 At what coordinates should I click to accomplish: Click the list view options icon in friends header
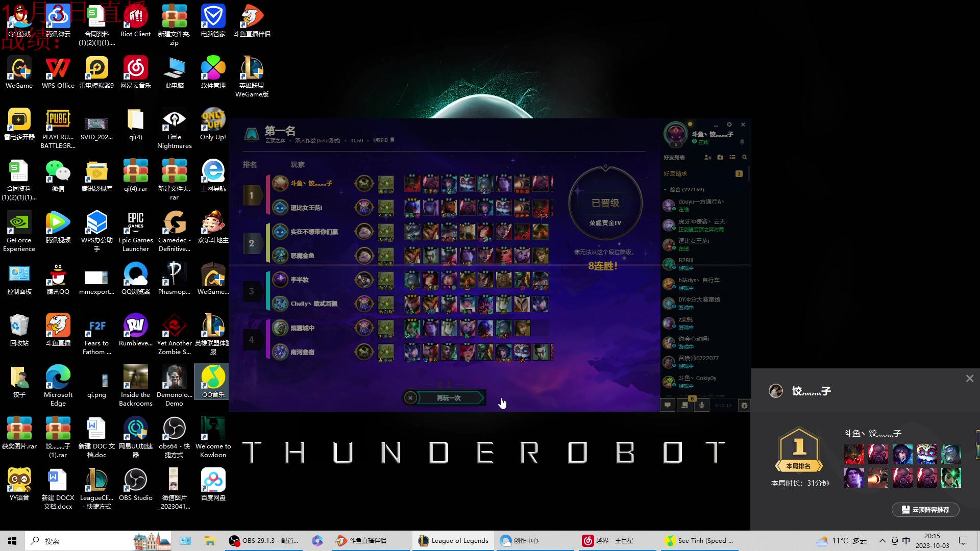[732, 157]
